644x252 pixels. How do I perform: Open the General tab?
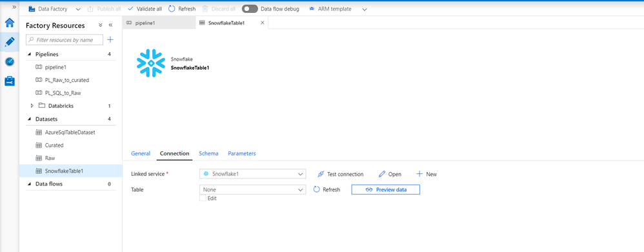[x=141, y=153]
